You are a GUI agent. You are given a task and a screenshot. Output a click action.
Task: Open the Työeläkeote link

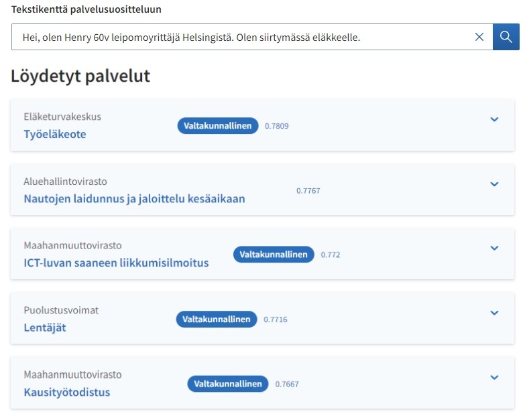[x=55, y=134]
